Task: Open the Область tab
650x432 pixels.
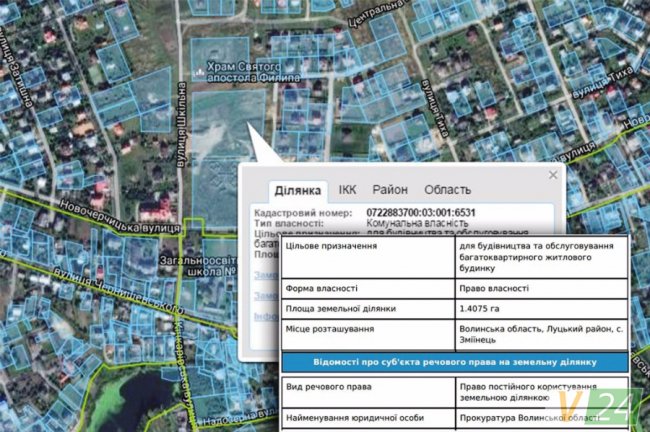Action: tap(447, 189)
